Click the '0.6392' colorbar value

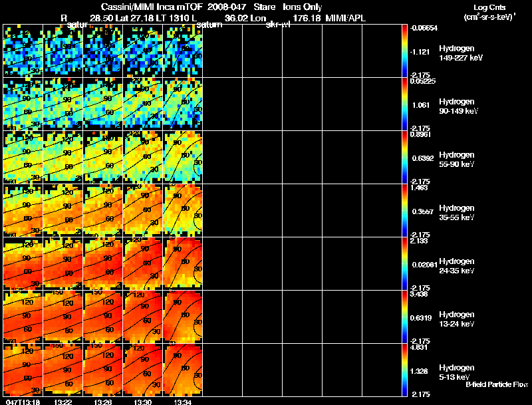click(423, 158)
